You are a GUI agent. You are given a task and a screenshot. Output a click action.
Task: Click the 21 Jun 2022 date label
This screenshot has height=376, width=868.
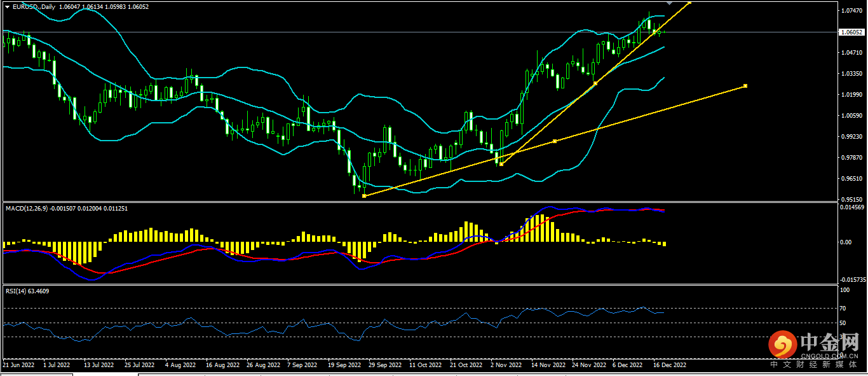tap(19, 366)
